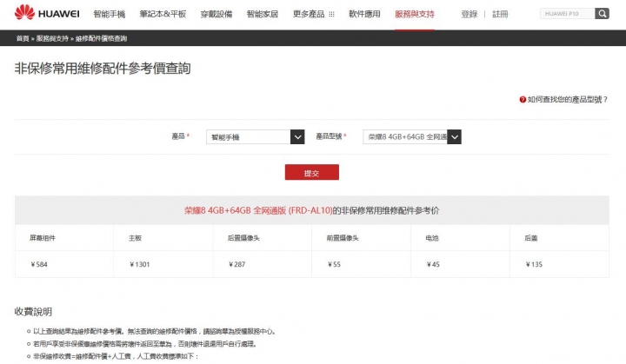Click the 非保修常用維修配件參考價查詢 heading
The width and height of the screenshot is (626, 364).
103,69
